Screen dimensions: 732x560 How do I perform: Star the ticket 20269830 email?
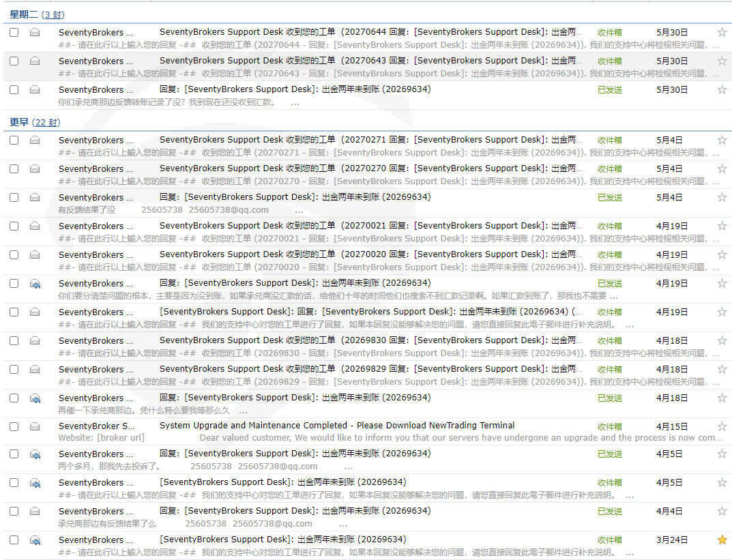tap(722, 340)
